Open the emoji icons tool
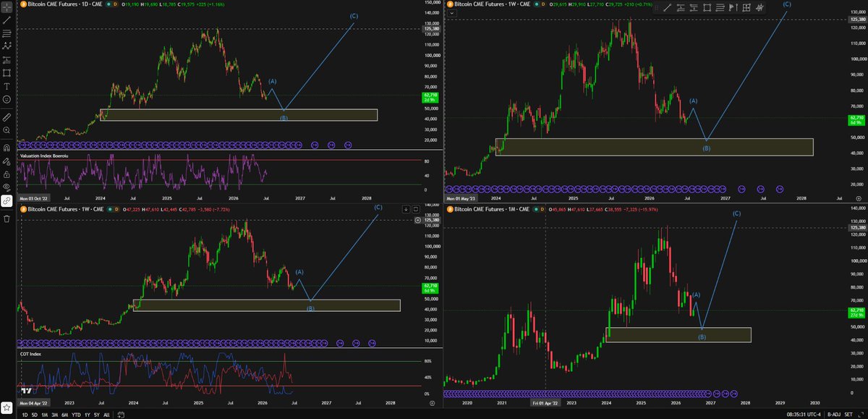This screenshot has height=419, width=868. (x=7, y=98)
